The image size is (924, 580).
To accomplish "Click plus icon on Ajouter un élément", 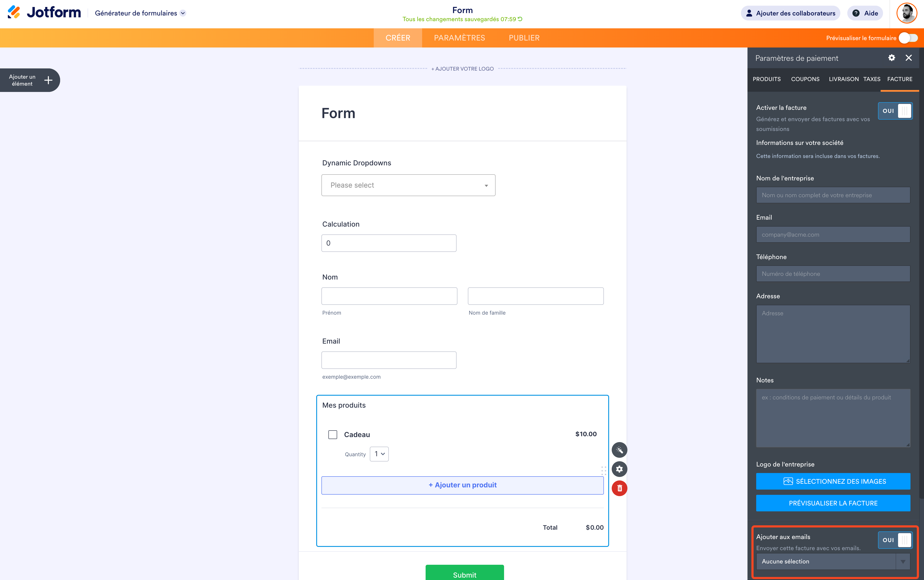I will click(x=48, y=80).
